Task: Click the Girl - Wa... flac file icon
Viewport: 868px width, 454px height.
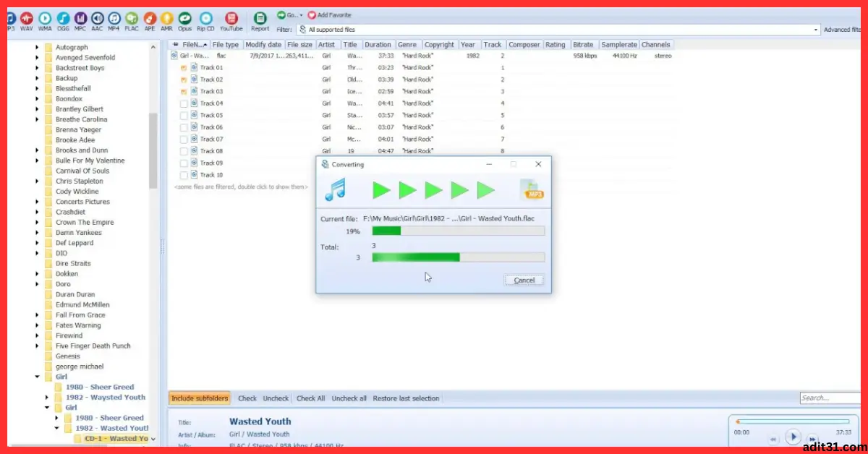Action: coord(174,56)
